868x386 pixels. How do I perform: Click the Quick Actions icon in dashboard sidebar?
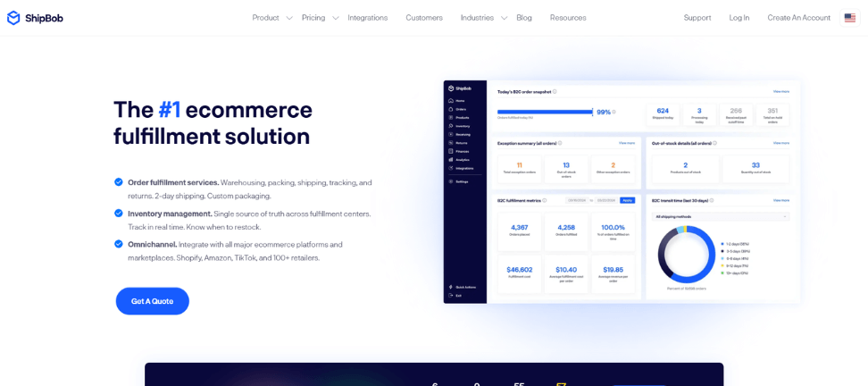[x=451, y=287]
